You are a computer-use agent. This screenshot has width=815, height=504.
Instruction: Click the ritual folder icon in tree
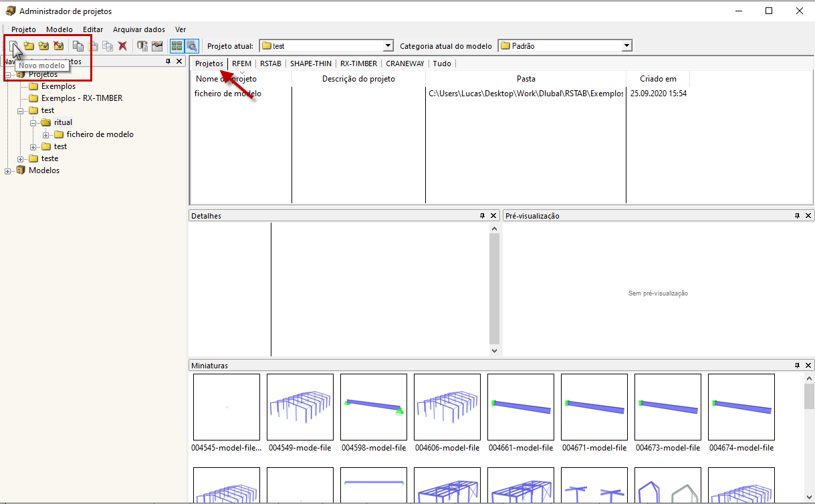tap(46, 122)
